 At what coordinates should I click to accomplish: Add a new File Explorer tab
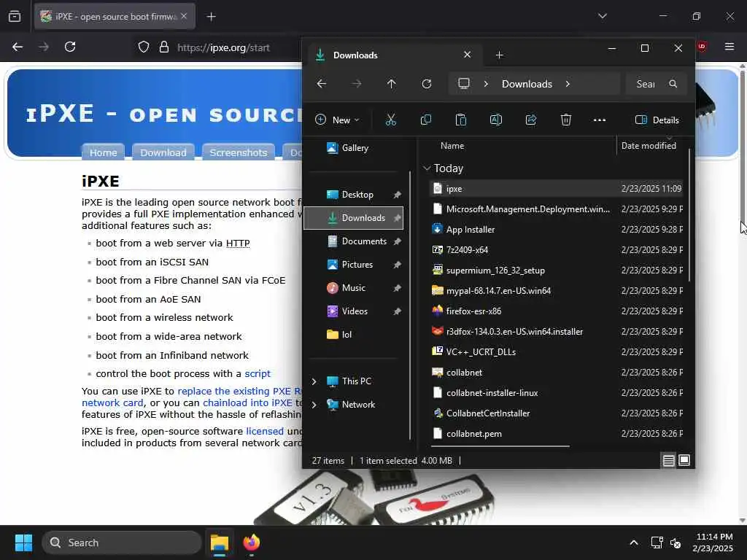[499, 55]
